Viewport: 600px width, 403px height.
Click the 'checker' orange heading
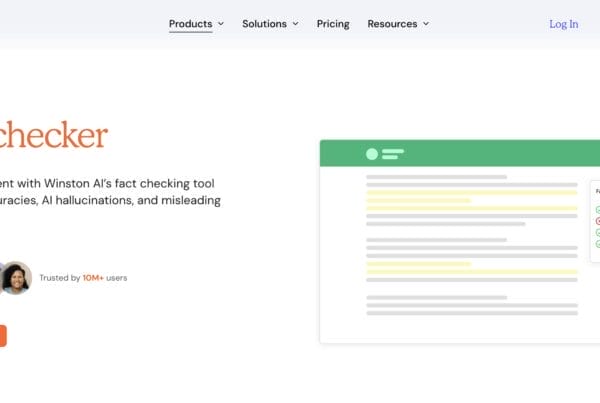point(53,135)
